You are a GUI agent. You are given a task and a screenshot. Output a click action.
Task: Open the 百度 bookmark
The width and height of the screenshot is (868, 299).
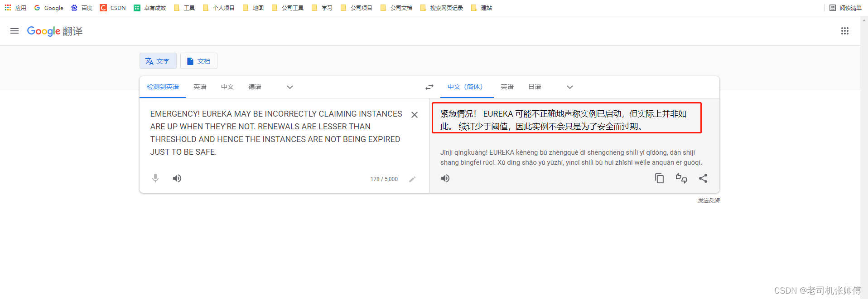(x=82, y=8)
